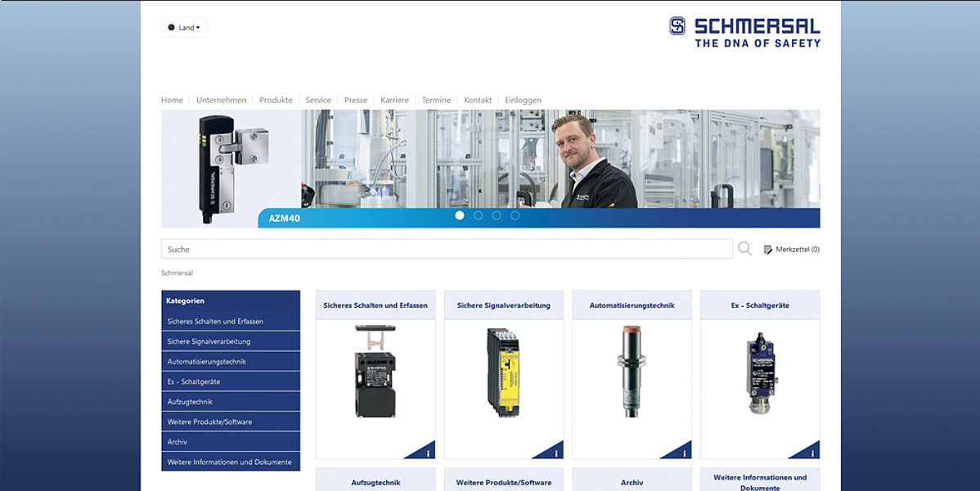Viewport: 980px width, 491px height.
Task: Click the Automatisierungstechnik card title
Action: coord(632,305)
